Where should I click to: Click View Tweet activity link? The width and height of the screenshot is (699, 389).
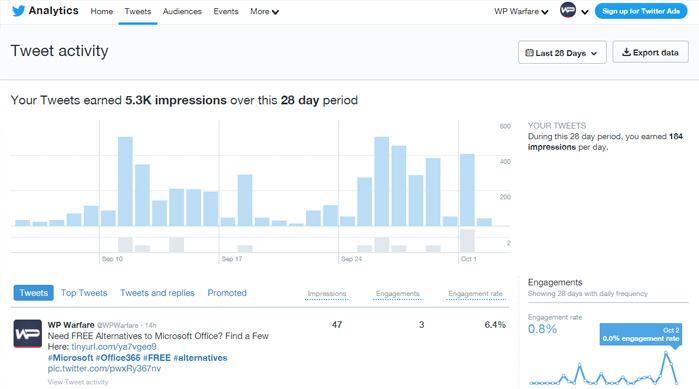tap(78, 382)
